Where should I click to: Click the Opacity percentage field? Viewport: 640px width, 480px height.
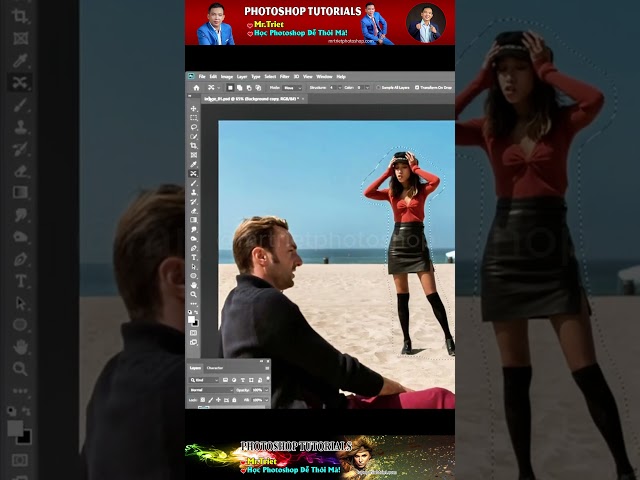pos(258,390)
